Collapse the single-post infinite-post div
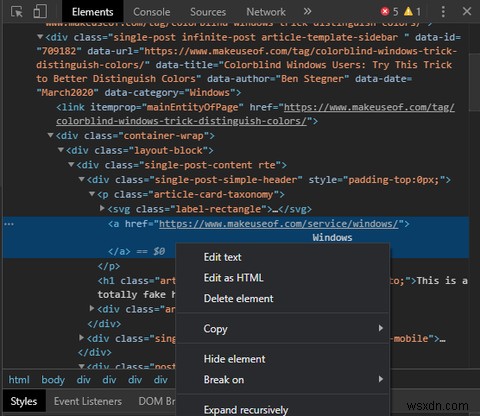The width and height of the screenshot is (480, 416). click(x=40, y=37)
